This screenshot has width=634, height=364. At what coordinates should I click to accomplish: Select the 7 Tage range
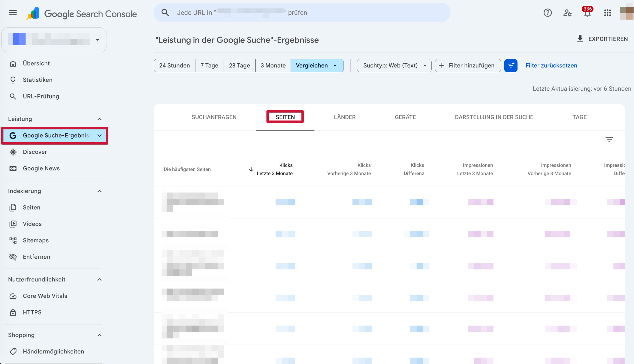(x=209, y=66)
